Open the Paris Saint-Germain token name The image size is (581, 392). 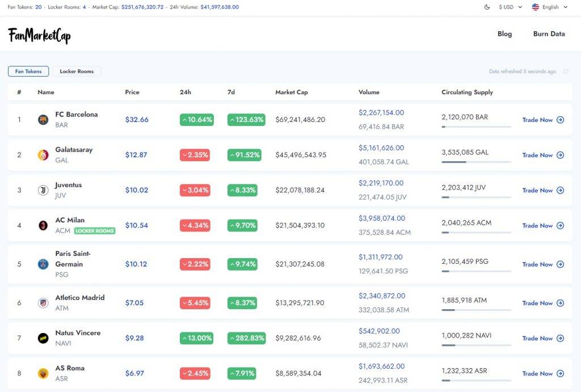[x=73, y=259]
